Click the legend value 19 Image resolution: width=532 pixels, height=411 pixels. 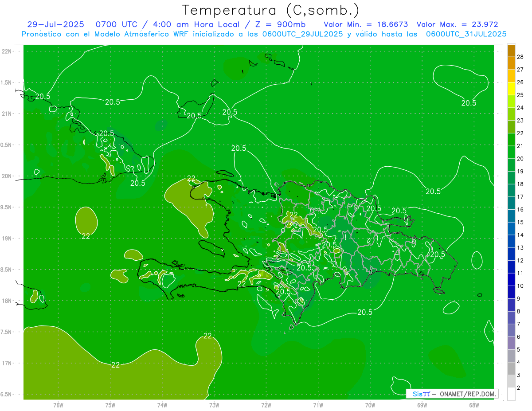point(520,171)
